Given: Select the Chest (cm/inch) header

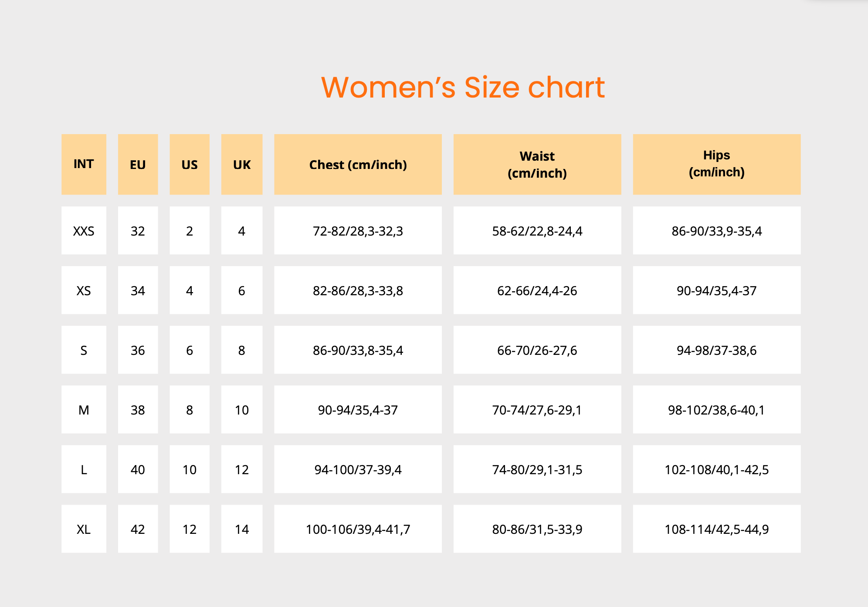Looking at the screenshot, I should click(358, 165).
